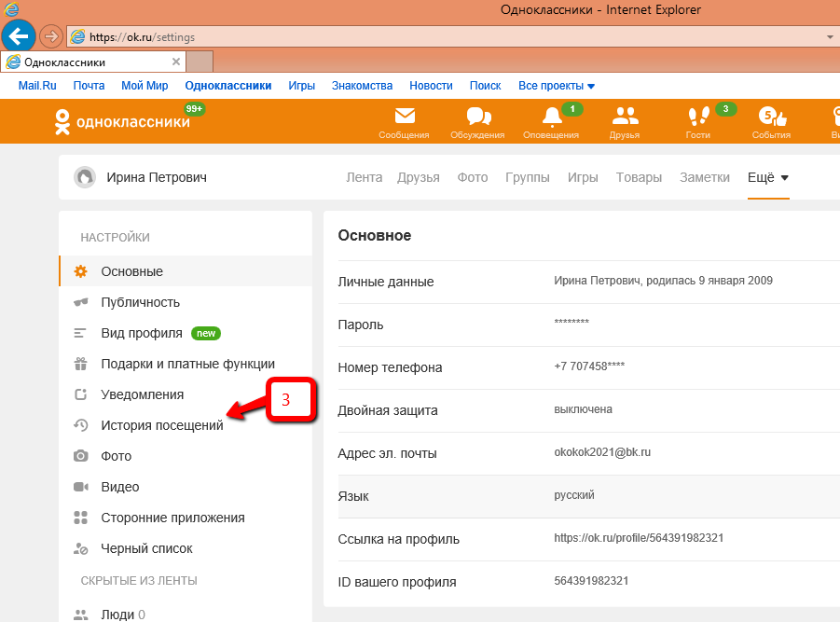Open the Фото profile tab
840x622 pixels.
click(x=473, y=177)
